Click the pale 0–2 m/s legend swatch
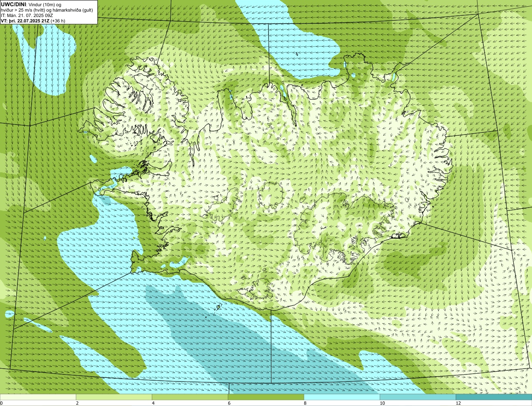The image size is (532, 406). tap(38, 397)
